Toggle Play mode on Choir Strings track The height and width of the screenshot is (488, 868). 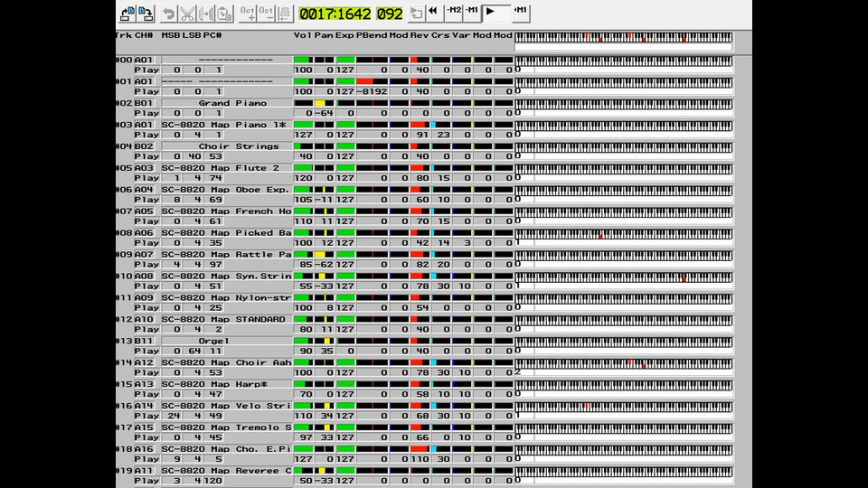(x=146, y=156)
